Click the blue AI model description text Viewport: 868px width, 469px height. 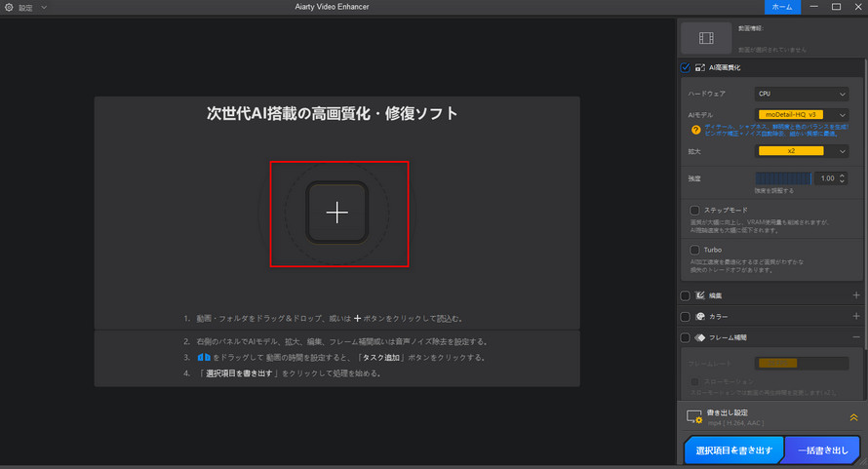tap(776, 130)
